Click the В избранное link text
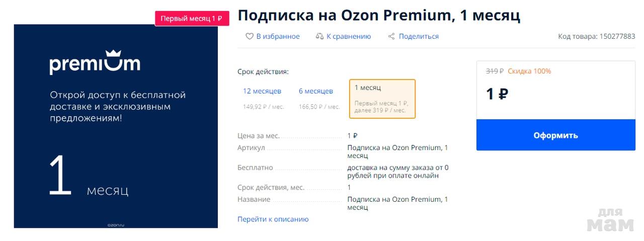The height and width of the screenshot is (241, 644). [278, 36]
